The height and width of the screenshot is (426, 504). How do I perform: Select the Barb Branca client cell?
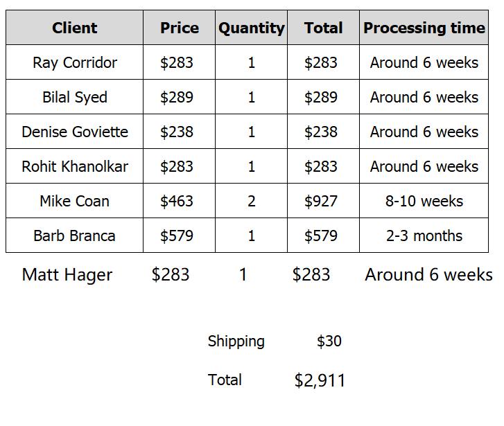(74, 236)
